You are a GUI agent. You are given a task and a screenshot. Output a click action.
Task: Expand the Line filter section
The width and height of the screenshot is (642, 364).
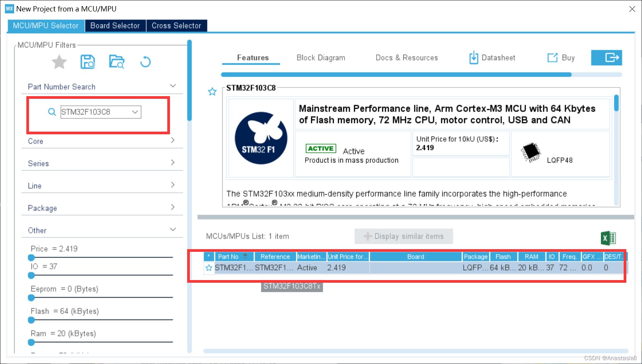tap(173, 185)
